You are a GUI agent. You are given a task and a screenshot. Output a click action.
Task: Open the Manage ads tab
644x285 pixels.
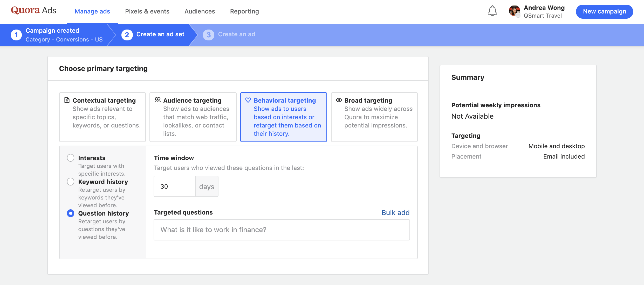pos(92,11)
